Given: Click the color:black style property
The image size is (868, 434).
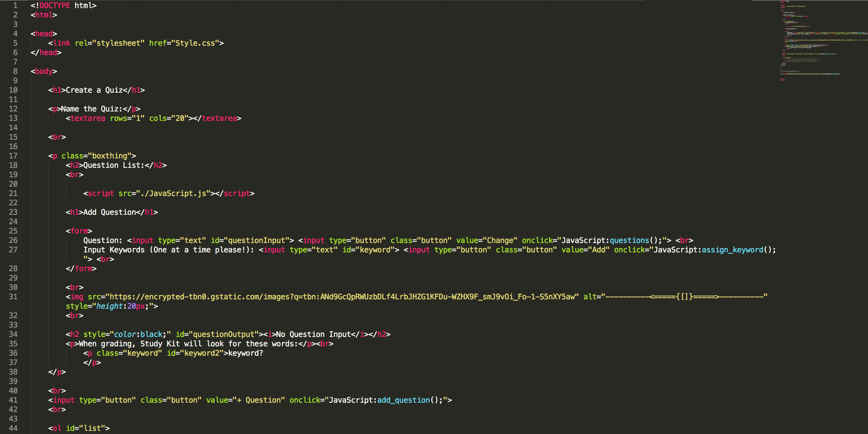Looking at the screenshot, I should point(139,334).
